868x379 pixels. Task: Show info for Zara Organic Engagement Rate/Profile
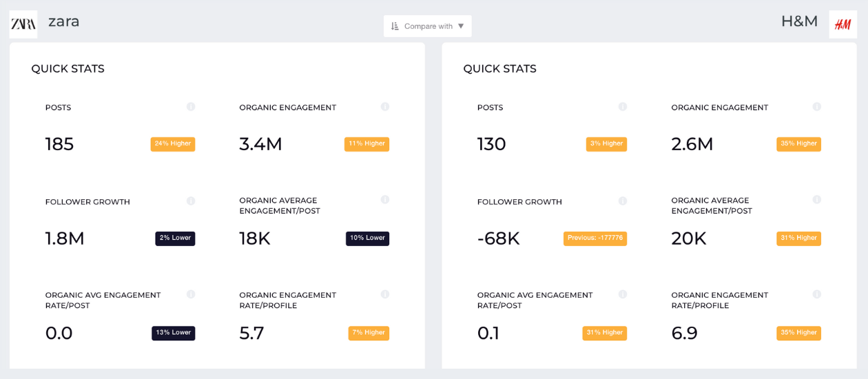pos(385,294)
